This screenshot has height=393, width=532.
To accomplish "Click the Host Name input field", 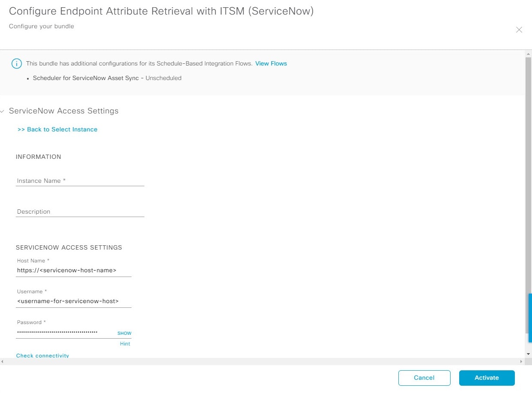I will click(74, 271).
